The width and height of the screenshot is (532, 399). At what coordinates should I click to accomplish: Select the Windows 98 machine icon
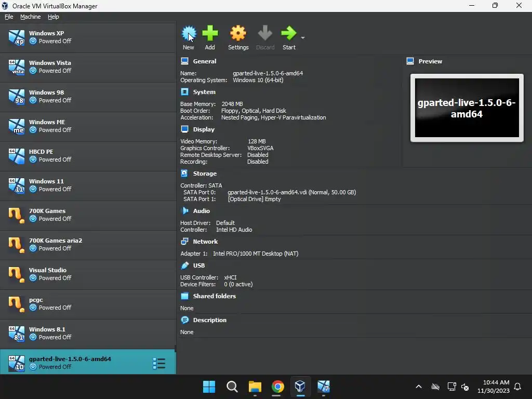click(16, 96)
